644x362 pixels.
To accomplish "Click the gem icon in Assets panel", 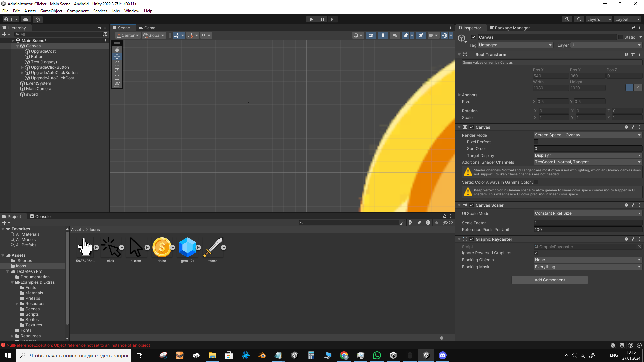I will pos(186,247).
